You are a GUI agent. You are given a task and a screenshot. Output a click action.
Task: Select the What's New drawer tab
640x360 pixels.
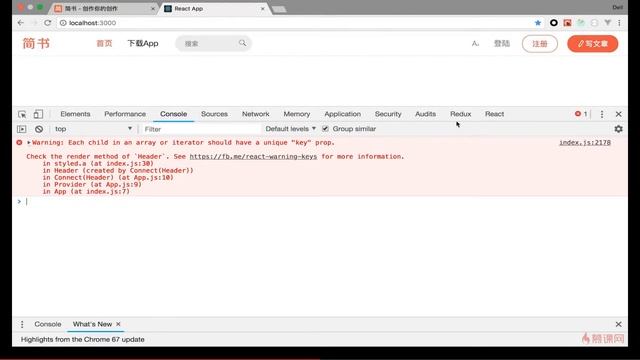[x=92, y=324]
